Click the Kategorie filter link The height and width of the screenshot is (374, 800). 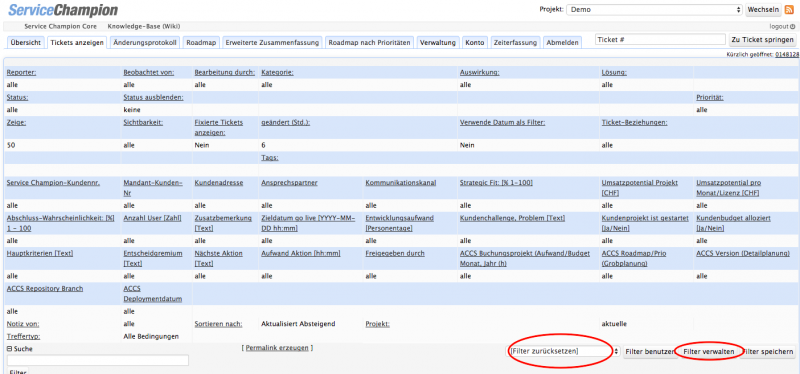point(278,72)
